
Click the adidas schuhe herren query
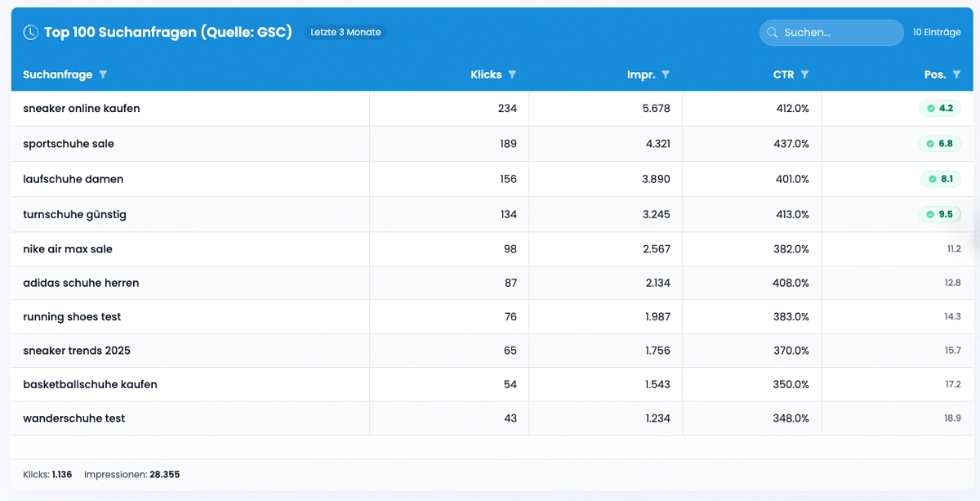tap(81, 283)
